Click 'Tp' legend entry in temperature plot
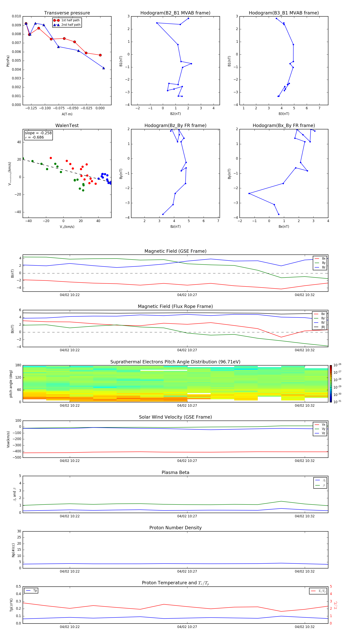The width and height of the screenshot is (351, 644). 31,591
